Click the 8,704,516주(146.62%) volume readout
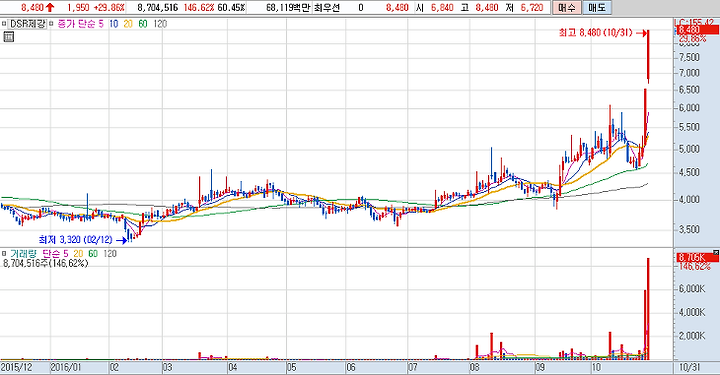This screenshot has height=375, width=720. 45,263
